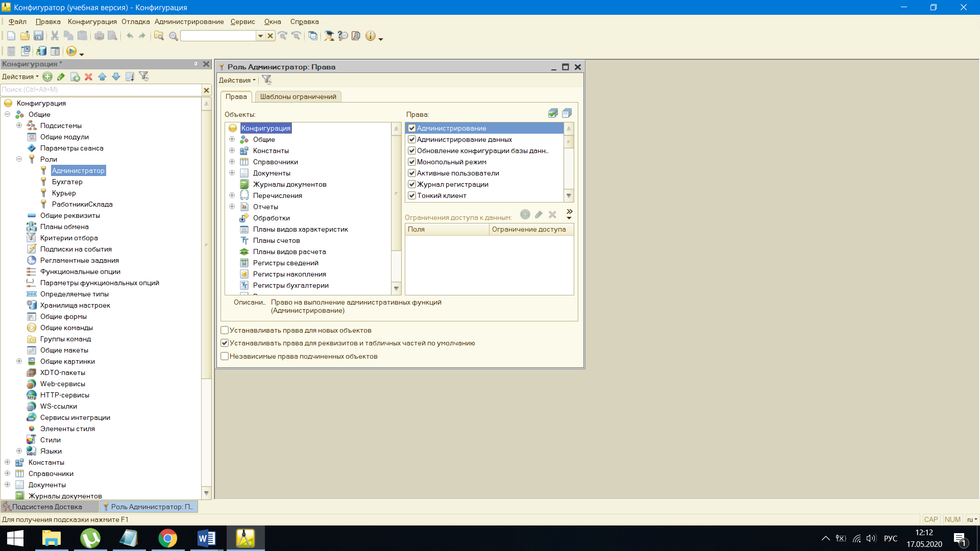The width and height of the screenshot is (980, 551).
Task: Expand Общие картинки node
Action: click(x=19, y=361)
